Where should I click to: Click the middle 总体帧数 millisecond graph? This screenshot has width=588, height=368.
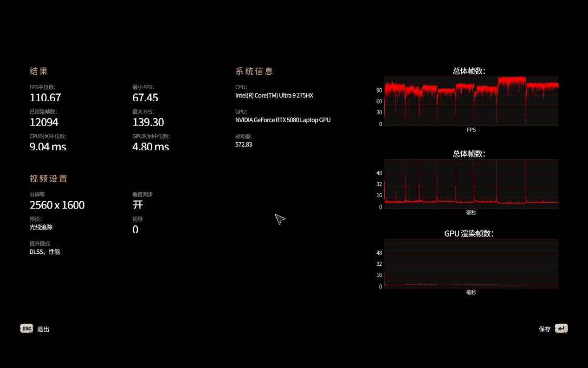471,184
